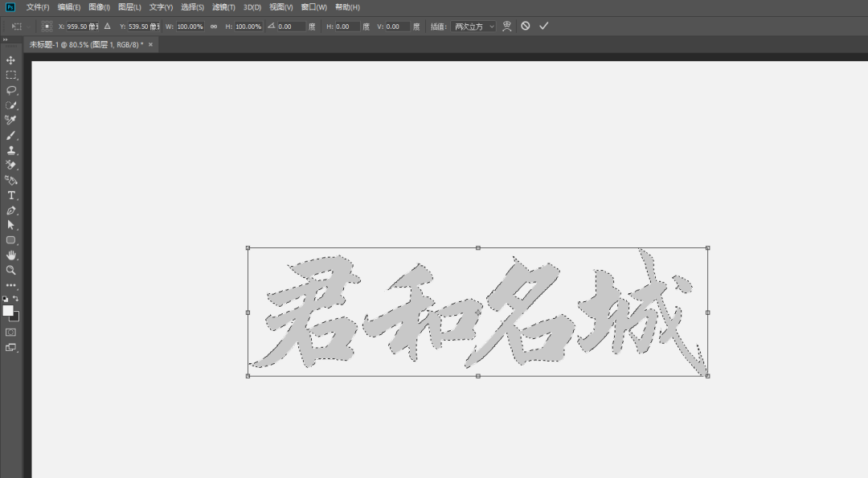Screen dimensions: 868x478
Task: Select the Horizontal Type tool
Action: pos(10,195)
